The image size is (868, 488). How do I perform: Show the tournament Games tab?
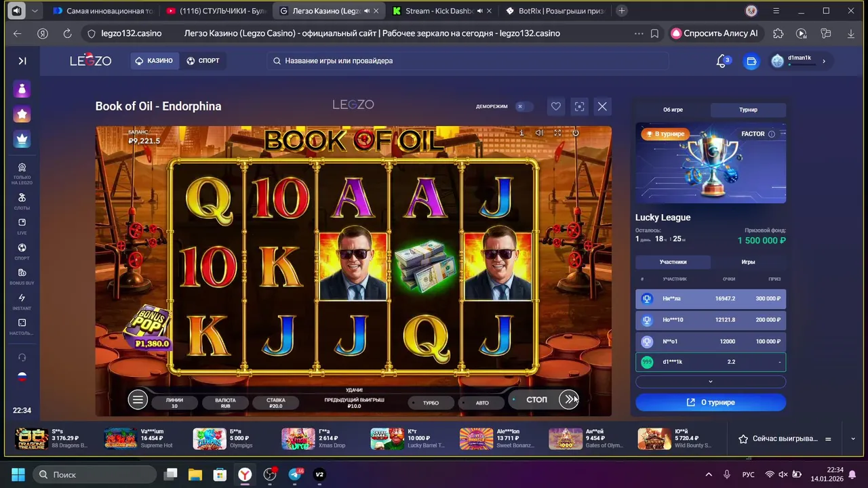tap(749, 262)
